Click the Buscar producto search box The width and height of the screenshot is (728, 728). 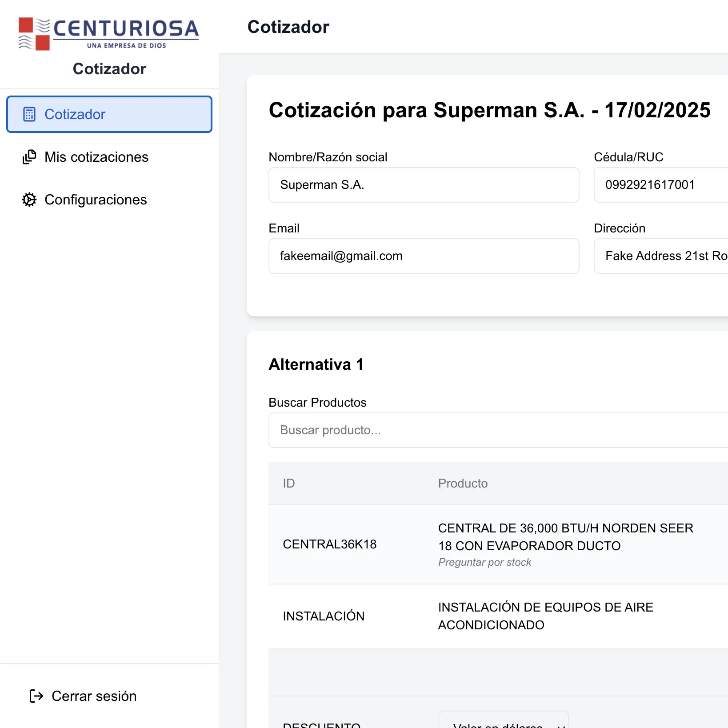(498, 430)
